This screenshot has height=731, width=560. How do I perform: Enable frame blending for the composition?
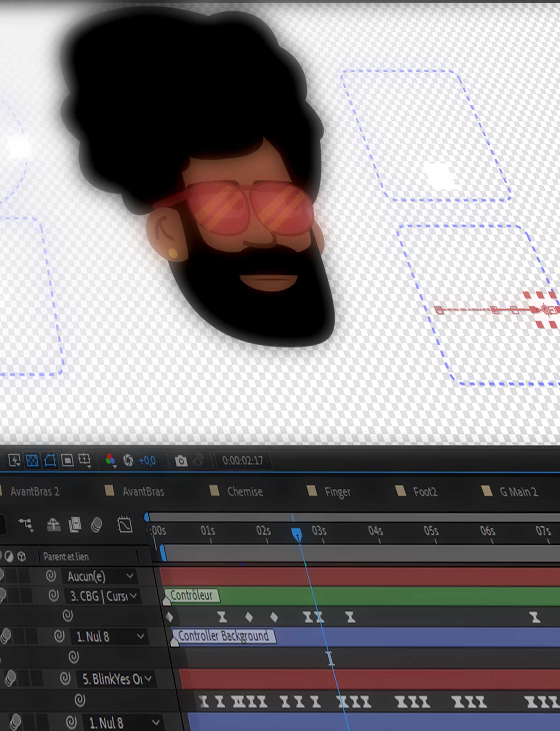[x=75, y=525]
